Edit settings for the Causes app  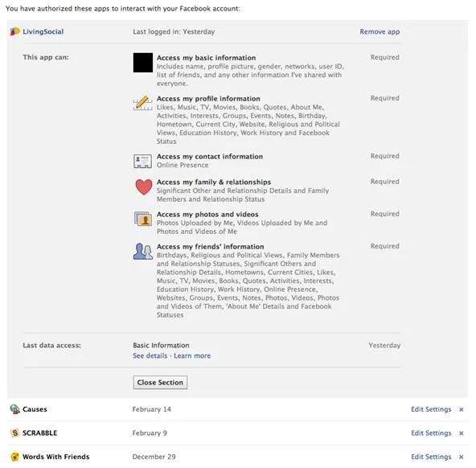(431, 409)
